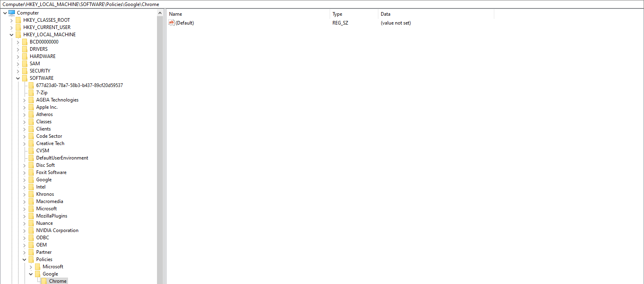Click the HKEY_CLASSES_ROOT folder icon

click(18, 20)
